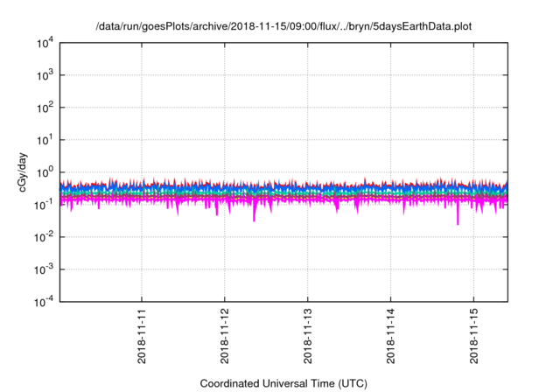This screenshot has height=392, width=560.
Task: Click the 10^4 y-axis tick label
Action: [45, 43]
